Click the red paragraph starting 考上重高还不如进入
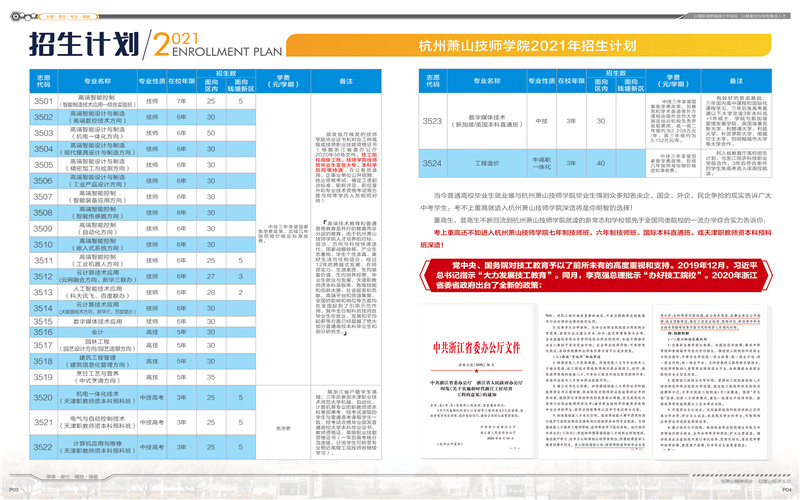The height and width of the screenshot is (500, 800). coord(595,238)
